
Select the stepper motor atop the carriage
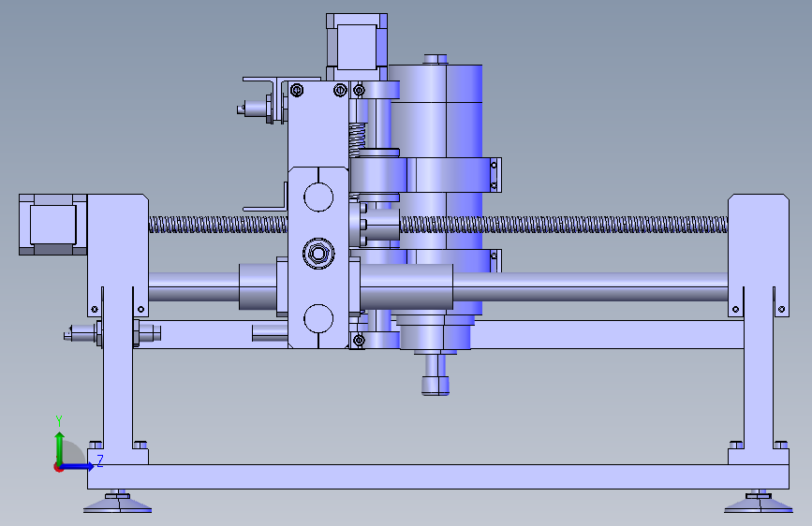tap(357, 47)
